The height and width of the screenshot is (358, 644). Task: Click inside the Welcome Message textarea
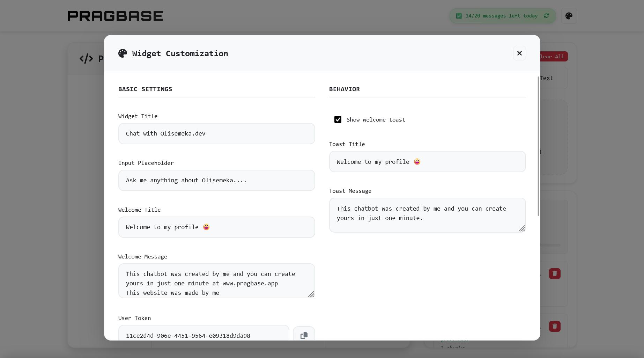217,281
